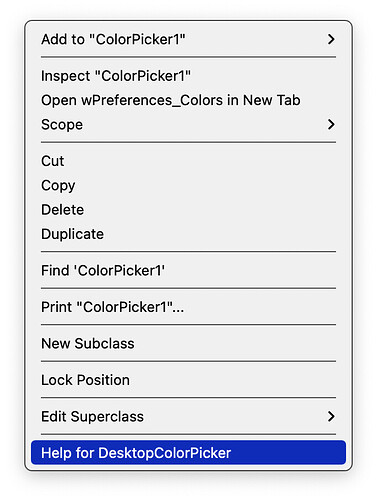Toggle Lock Position for the control
Image resolution: width=377 pixels, height=500 pixels.
pyautogui.click(x=188, y=380)
